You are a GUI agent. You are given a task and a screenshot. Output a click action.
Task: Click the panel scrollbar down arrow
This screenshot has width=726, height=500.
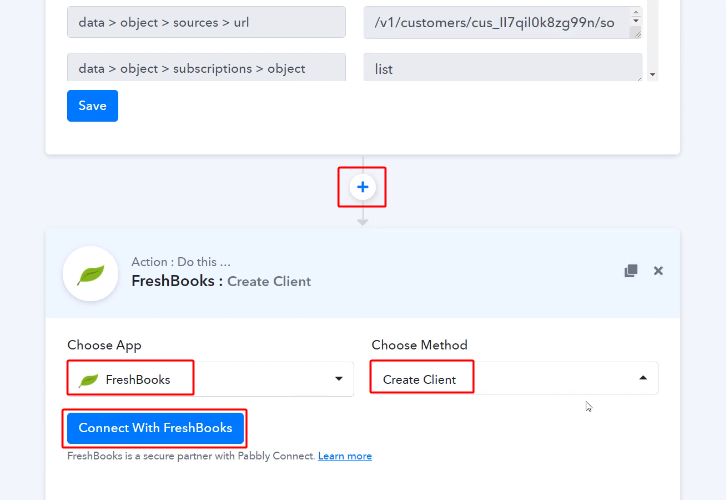pyautogui.click(x=652, y=75)
